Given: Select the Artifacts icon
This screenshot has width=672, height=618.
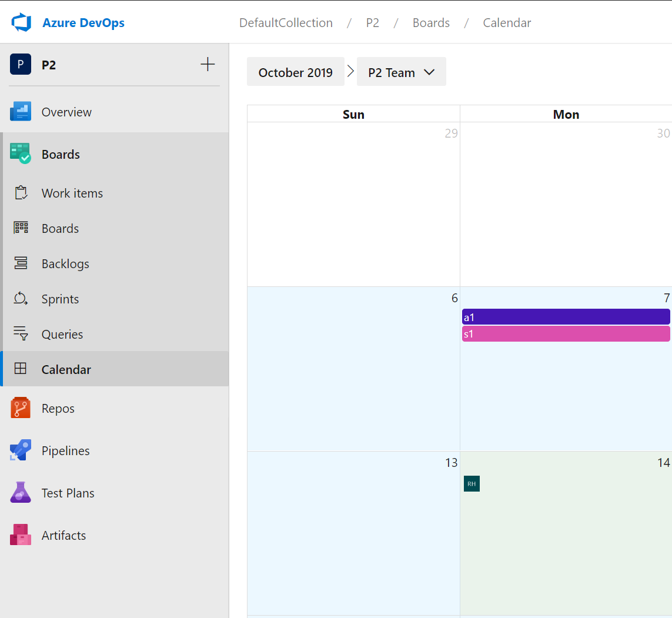Looking at the screenshot, I should point(22,535).
